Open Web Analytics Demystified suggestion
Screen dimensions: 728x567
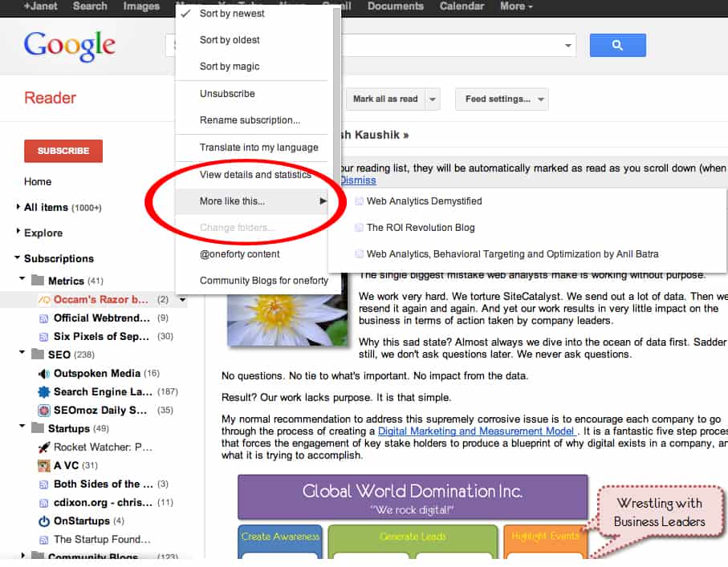424,201
